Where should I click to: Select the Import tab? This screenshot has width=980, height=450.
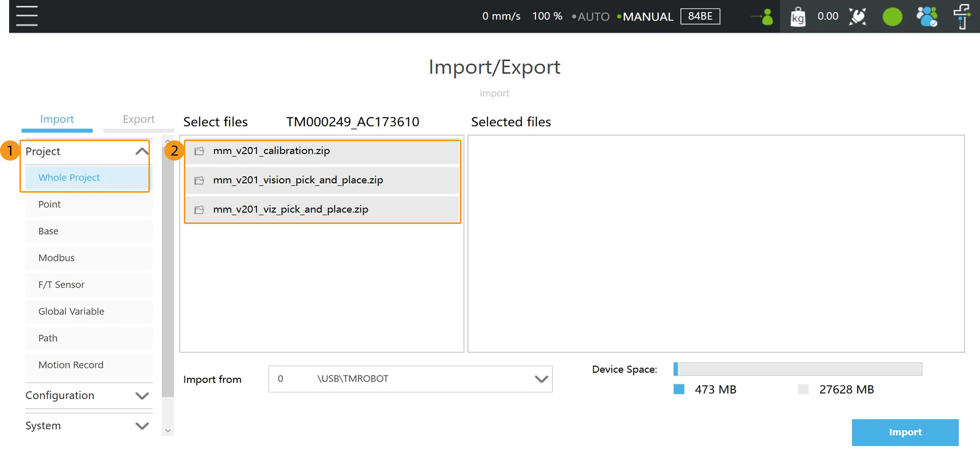pos(57,119)
